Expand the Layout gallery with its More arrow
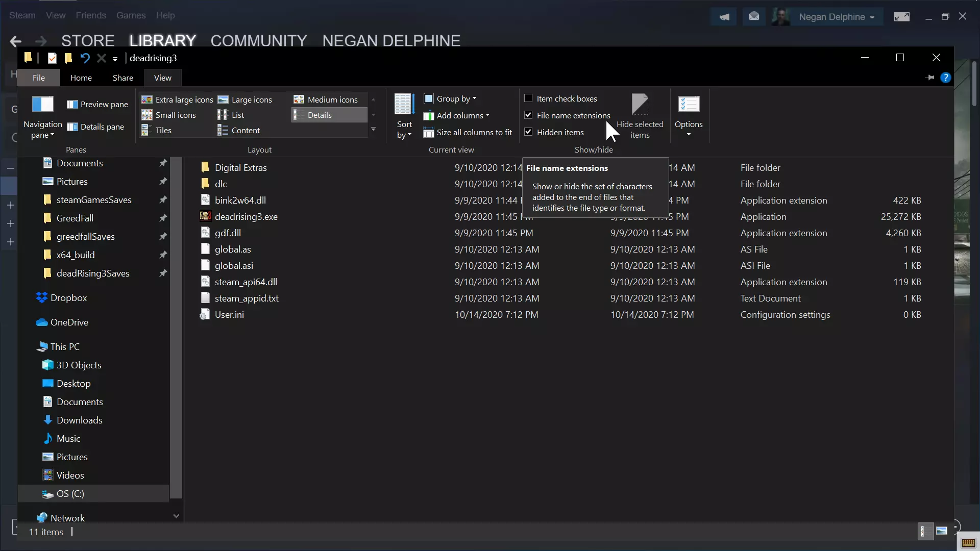The image size is (980, 551). tap(373, 130)
